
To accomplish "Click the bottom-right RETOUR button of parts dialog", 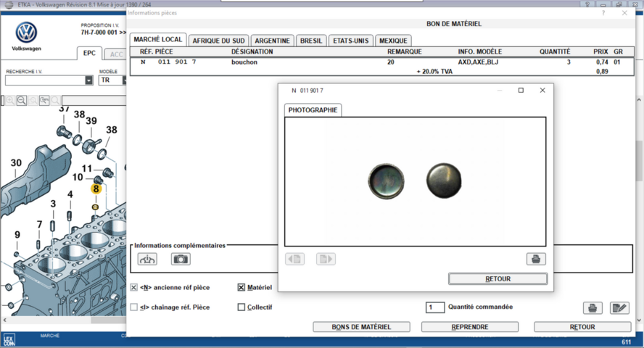I will (x=582, y=327).
